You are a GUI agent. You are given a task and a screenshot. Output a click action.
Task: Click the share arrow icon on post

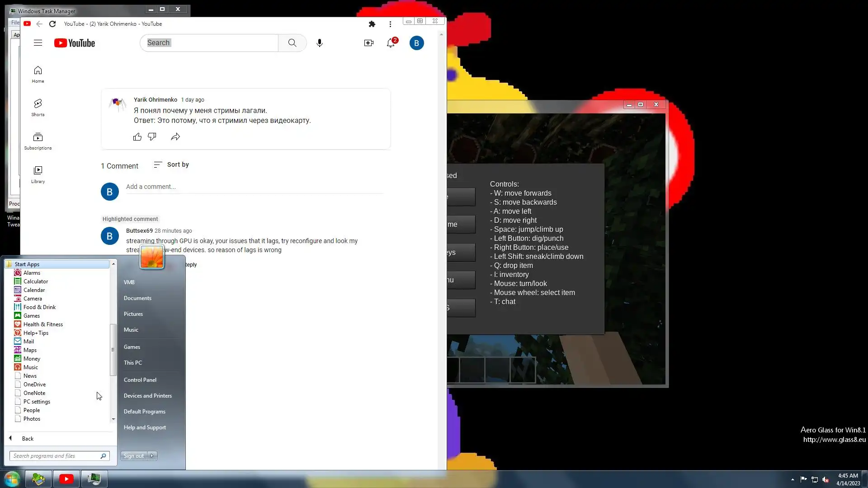tap(175, 137)
